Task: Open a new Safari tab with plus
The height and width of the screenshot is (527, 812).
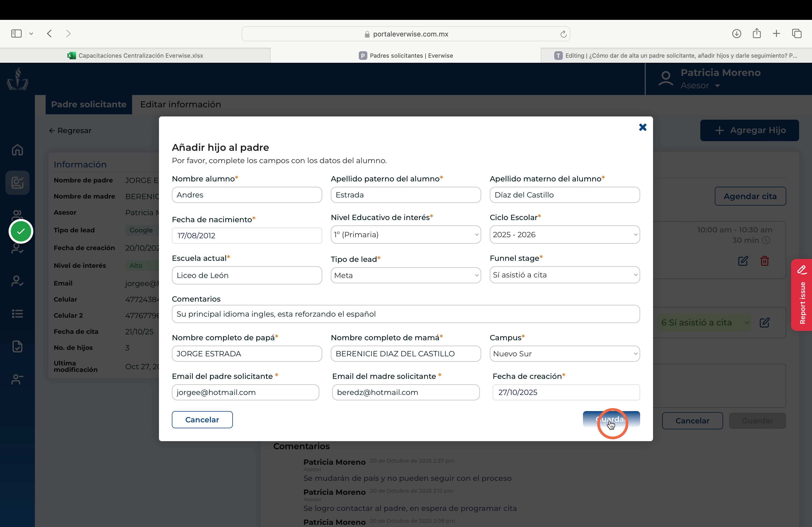Action: [x=776, y=33]
